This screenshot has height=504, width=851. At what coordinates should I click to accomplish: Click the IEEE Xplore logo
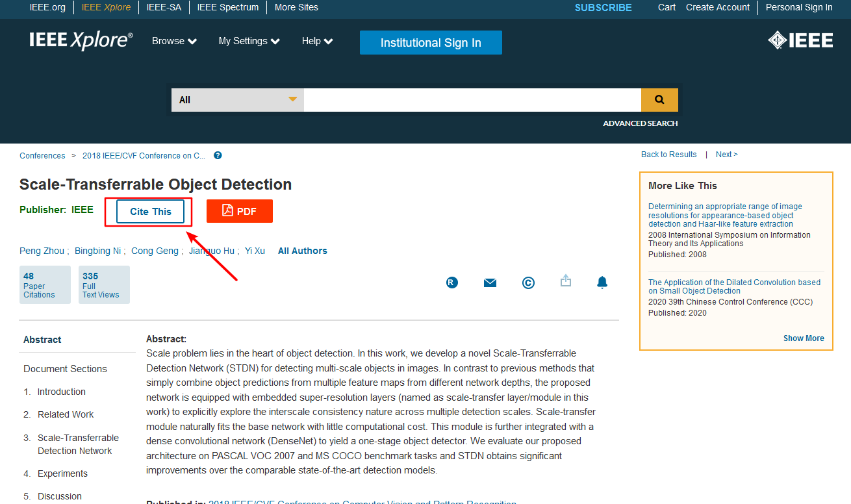pos(81,40)
